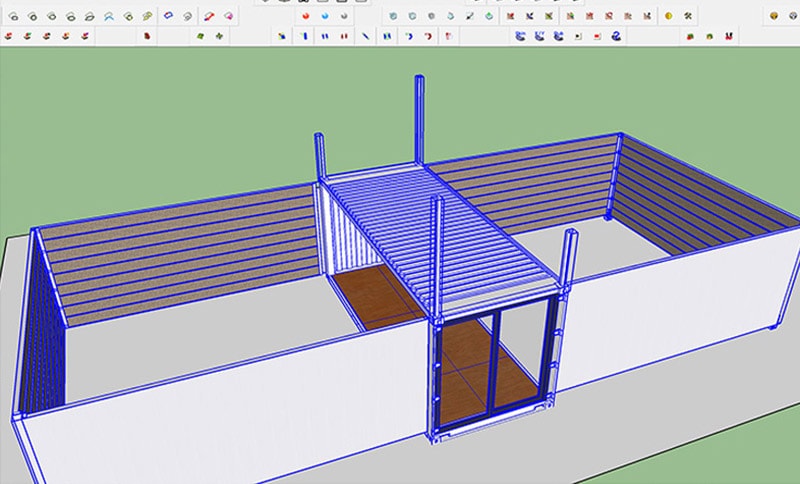Image resolution: width=800 pixels, height=484 pixels.
Task: Click the green square icon in second row
Action: 200,36
